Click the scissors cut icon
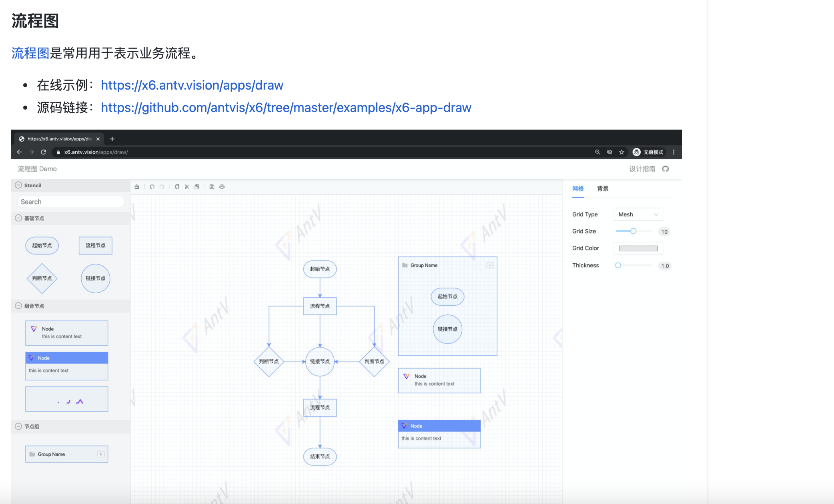 tap(187, 187)
